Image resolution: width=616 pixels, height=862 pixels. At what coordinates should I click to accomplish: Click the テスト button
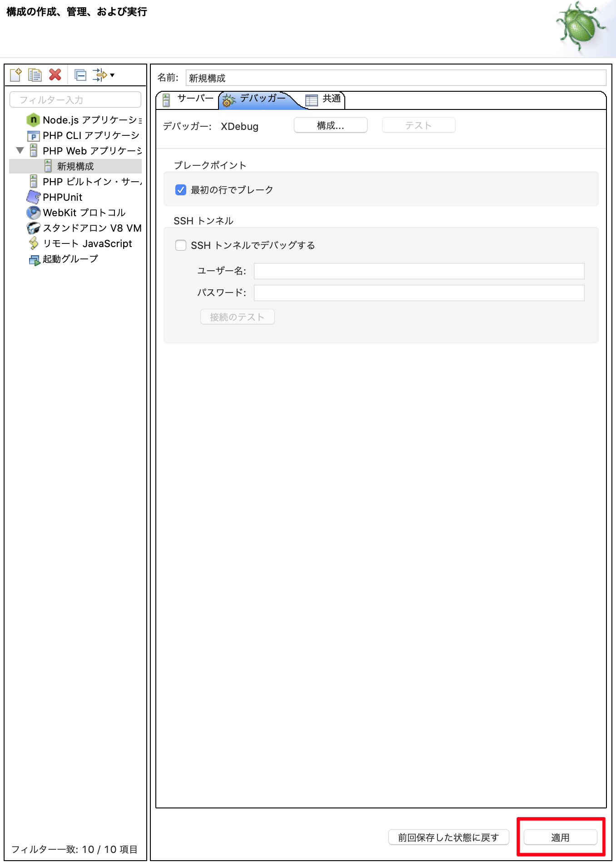(418, 125)
